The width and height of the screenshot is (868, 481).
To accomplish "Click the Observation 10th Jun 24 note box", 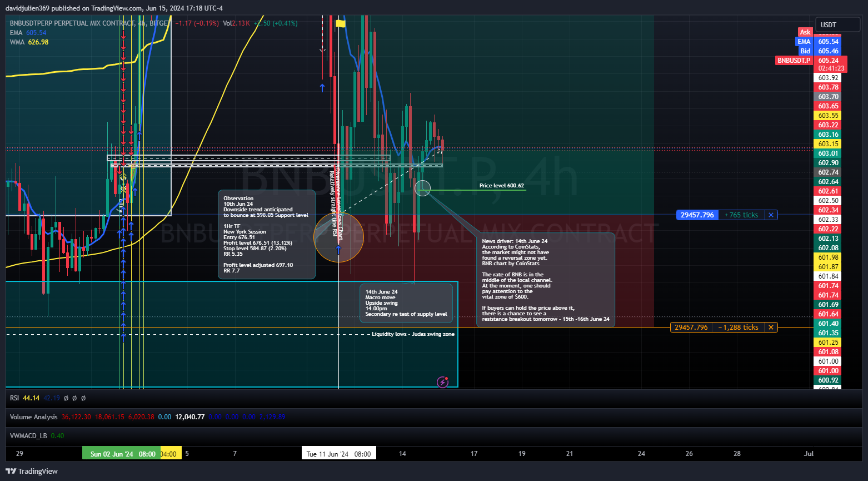I will (x=267, y=235).
